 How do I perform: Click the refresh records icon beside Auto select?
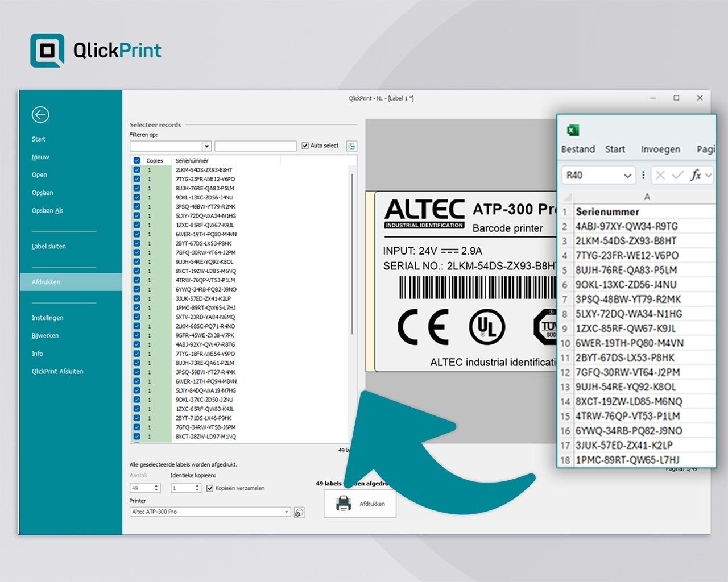pyautogui.click(x=351, y=146)
